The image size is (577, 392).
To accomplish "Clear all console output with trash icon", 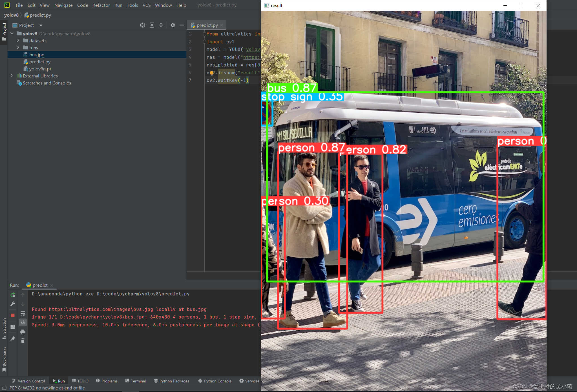I will coord(23,341).
